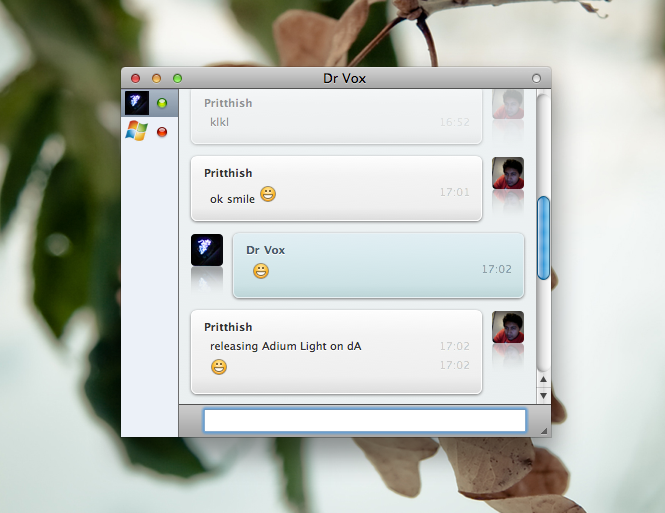This screenshot has width=665, height=513.
Task: Click the blue scrollbar thumb
Action: coord(543,238)
